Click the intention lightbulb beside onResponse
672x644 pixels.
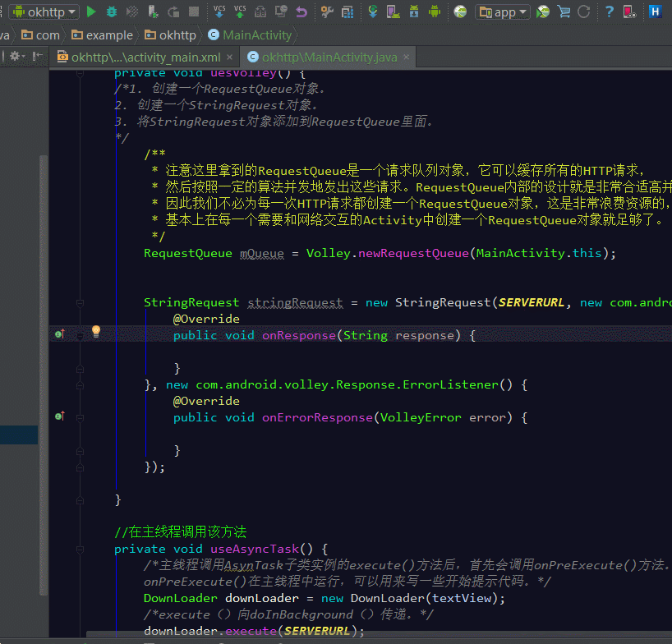95,332
